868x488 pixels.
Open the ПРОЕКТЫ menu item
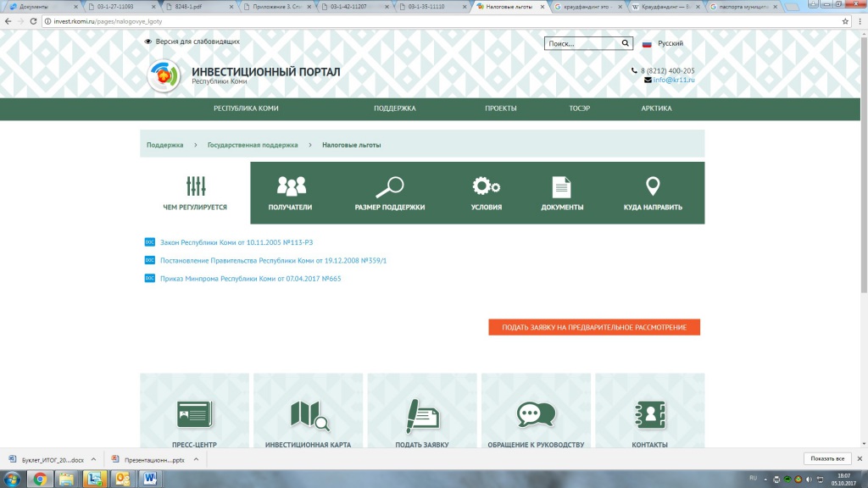[500, 108]
